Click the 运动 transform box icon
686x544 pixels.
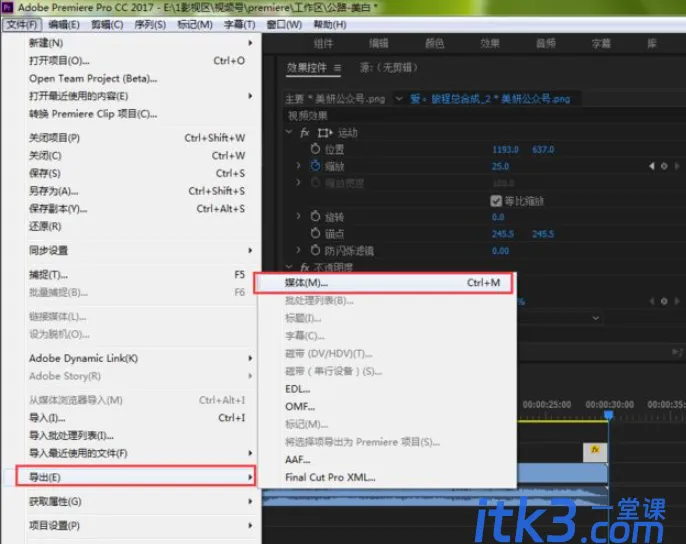(x=325, y=133)
